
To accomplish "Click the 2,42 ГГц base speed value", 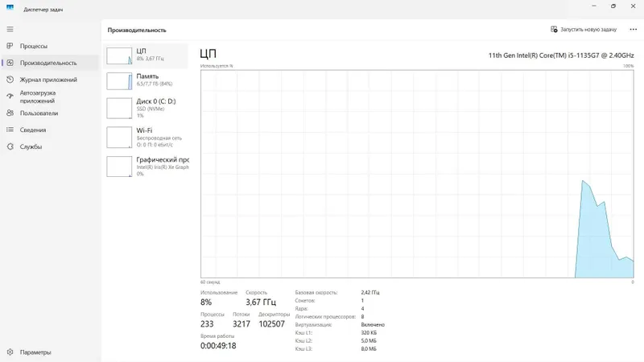I will pos(370,293).
